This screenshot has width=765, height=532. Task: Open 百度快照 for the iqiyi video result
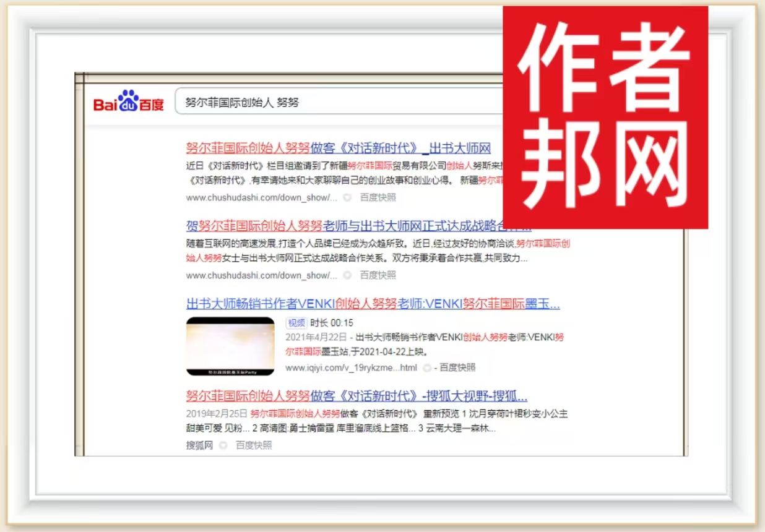[457, 367]
